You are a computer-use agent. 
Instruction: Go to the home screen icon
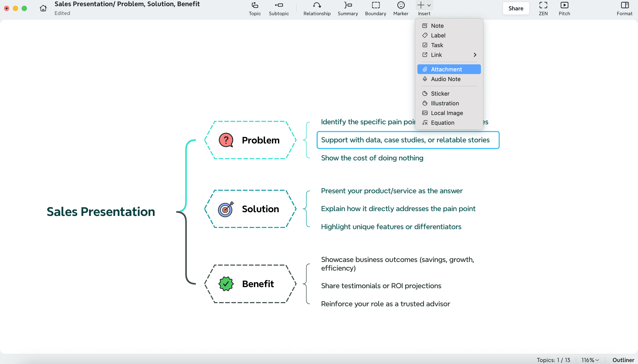43,8
